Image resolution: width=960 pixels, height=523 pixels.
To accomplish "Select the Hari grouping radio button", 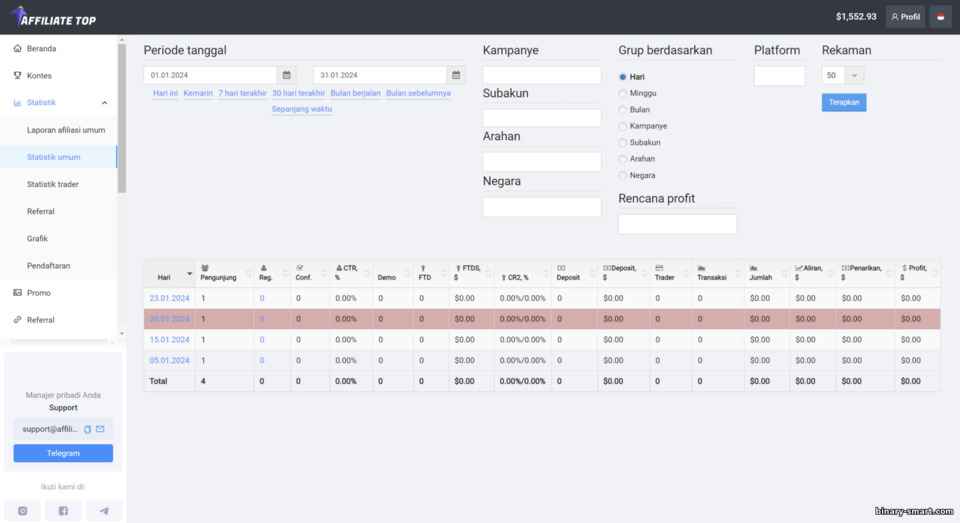I will (623, 77).
